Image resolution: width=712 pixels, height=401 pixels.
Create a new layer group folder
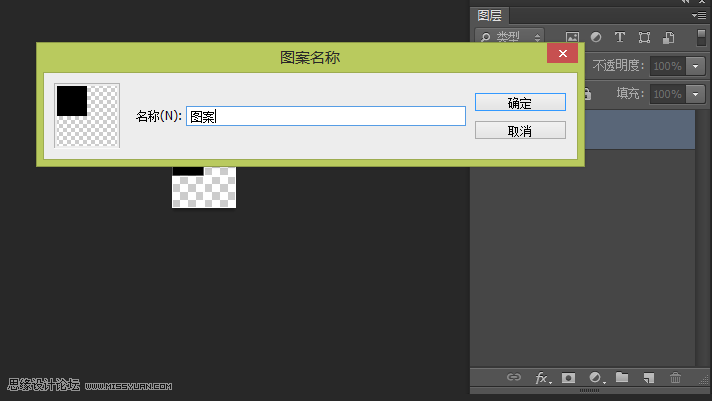[622, 378]
